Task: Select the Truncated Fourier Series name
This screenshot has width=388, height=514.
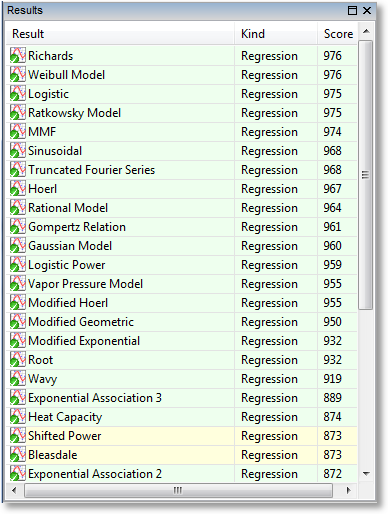Action: 92,170
